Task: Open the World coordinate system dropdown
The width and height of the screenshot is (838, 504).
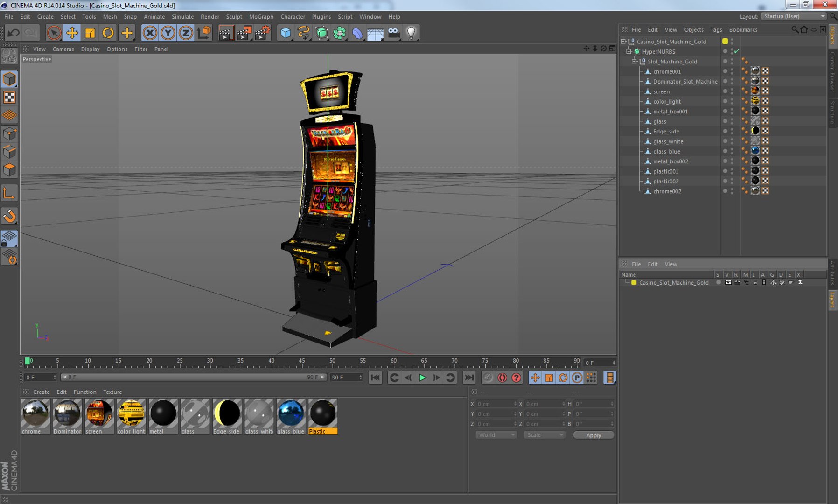Action: click(496, 435)
